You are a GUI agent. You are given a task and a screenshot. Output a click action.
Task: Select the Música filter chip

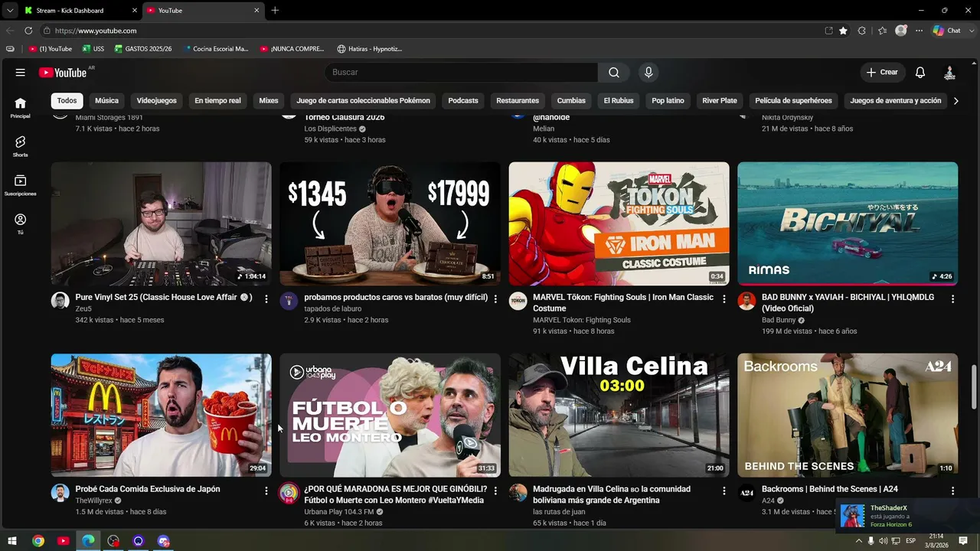point(106,101)
